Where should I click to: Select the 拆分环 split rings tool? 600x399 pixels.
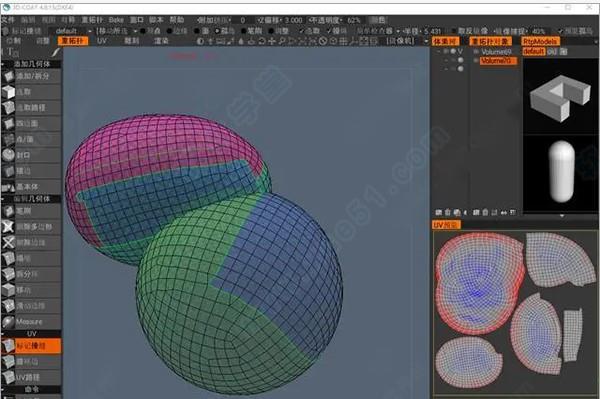pyautogui.click(x=31, y=274)
